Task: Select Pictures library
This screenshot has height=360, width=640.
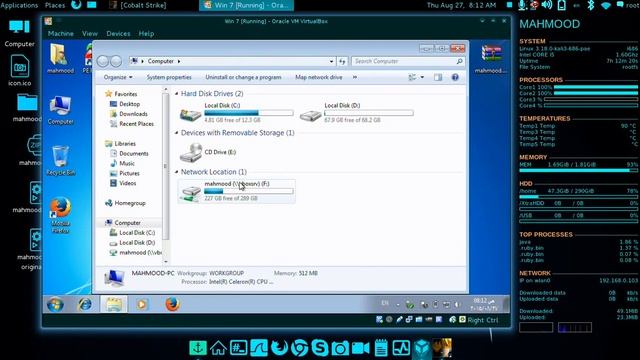Action: pos(129,173)
